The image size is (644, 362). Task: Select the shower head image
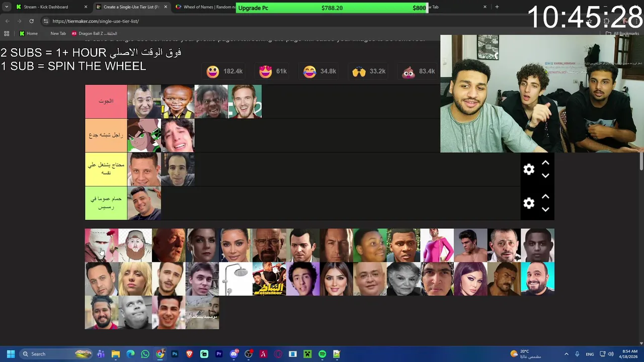pyautogui.click(x=235, y=279)
